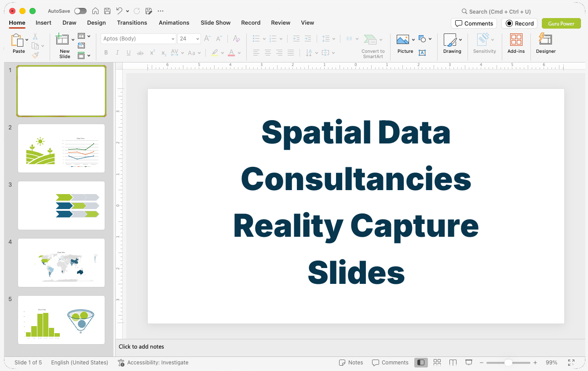Image resolution: width=588 pixels, height=371 pixels.
Task: Toggle Notes pane in status bar
Action: (x=351, y=363)
